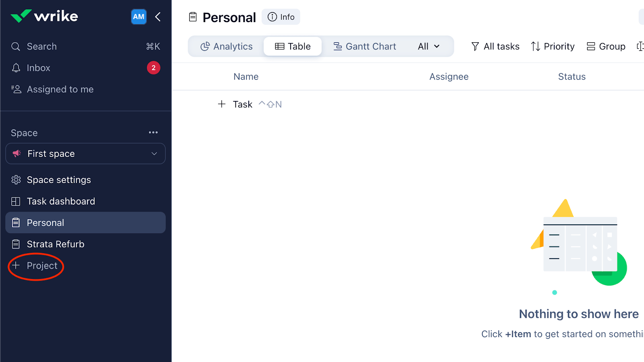Click the Space settings gear icon
The width and height of the screenshot is (644, 362).
pyautogui.click(x=16, y=180)
